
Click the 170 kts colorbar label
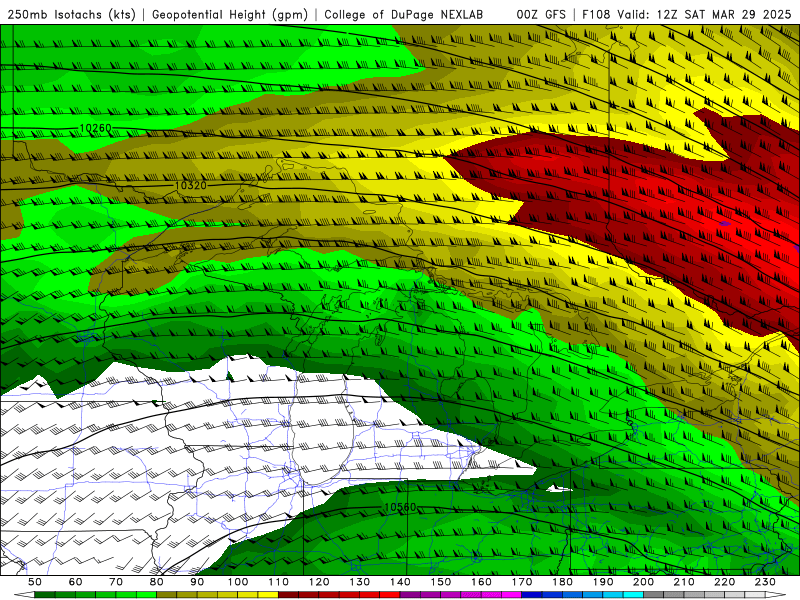(522, 582)
